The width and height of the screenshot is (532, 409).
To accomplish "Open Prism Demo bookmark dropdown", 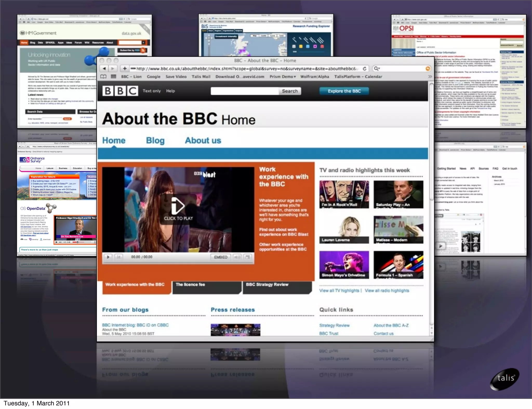I will pyautogui.click(x=283, y=77).
